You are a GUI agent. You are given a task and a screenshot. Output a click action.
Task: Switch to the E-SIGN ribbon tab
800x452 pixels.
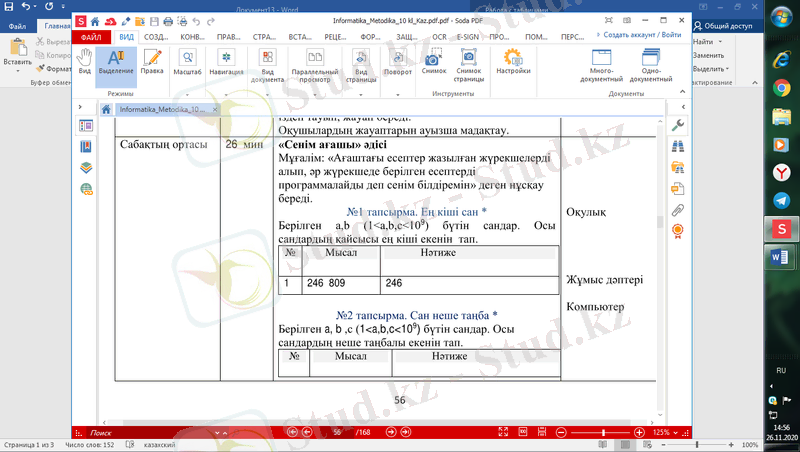point(468,36)
